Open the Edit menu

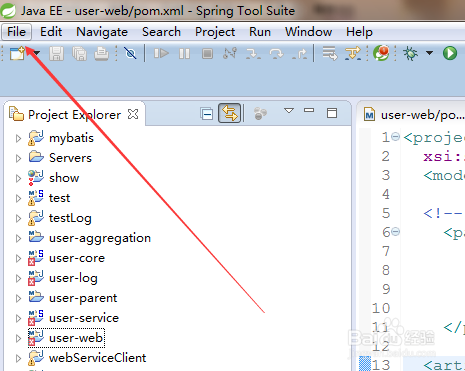point(51,32)
